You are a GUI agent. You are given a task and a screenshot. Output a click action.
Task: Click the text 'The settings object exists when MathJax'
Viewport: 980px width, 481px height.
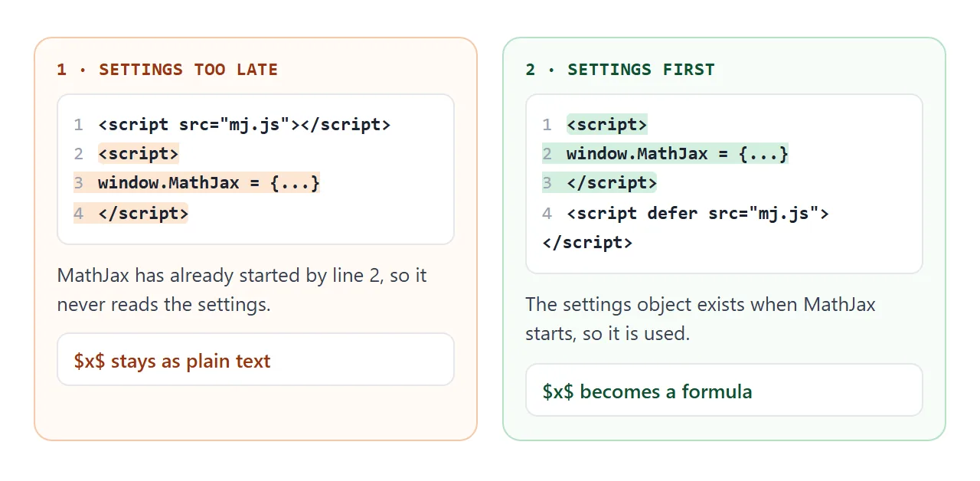tap(701, 305)
